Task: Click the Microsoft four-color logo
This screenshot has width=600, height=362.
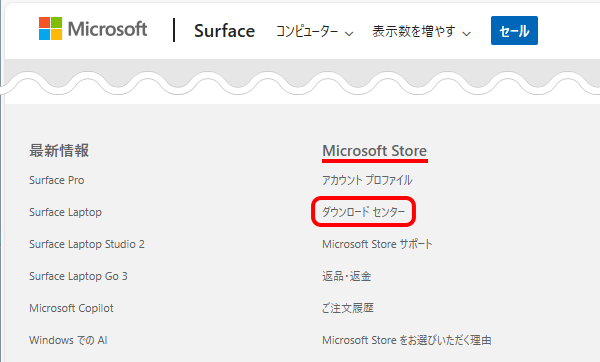Action: coord(50,29)
